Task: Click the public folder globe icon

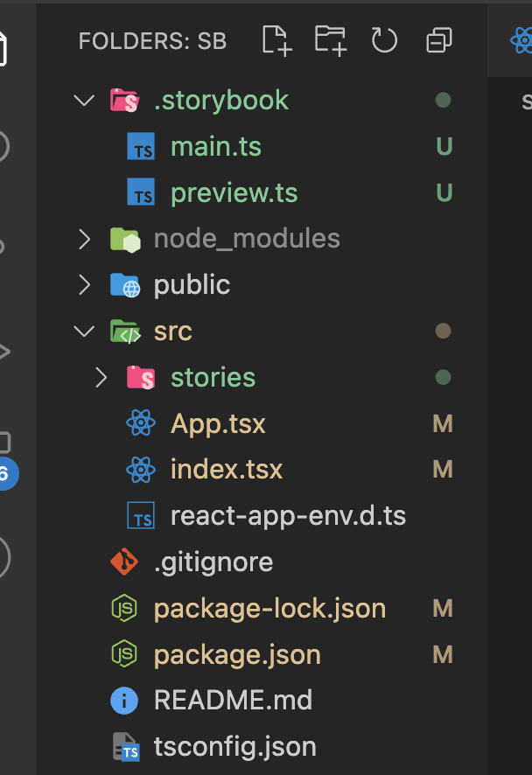Action: [125, 285]
